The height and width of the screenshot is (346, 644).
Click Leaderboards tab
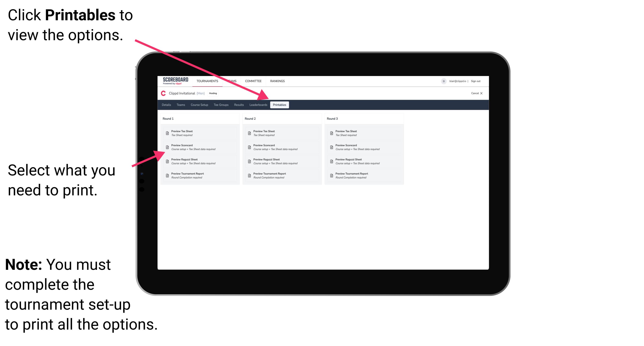click(x=258, y=105)
